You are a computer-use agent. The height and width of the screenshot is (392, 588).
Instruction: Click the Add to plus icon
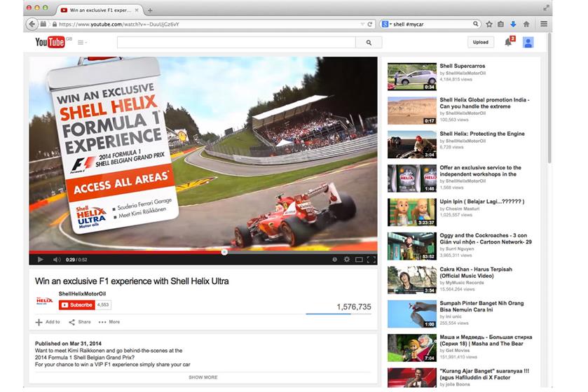39,322
